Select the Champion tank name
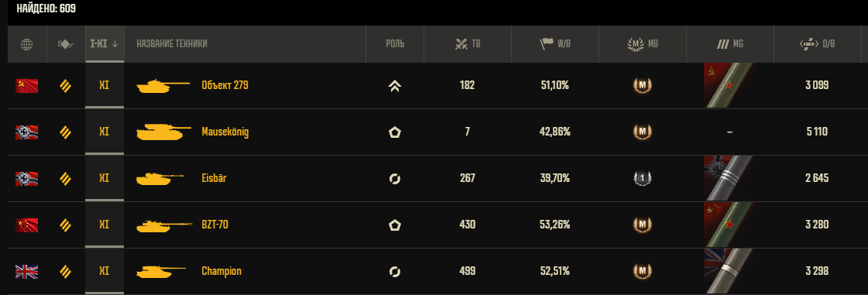Screen dimensions: 868x295 [221, 271]
